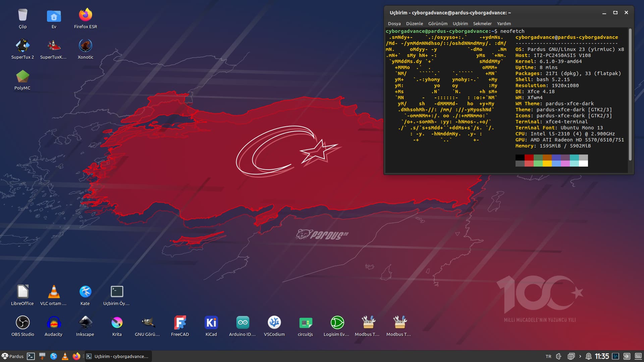Open the Dosya menu in the terminal
The image size is (644, 362).
(x=394, y=23)
